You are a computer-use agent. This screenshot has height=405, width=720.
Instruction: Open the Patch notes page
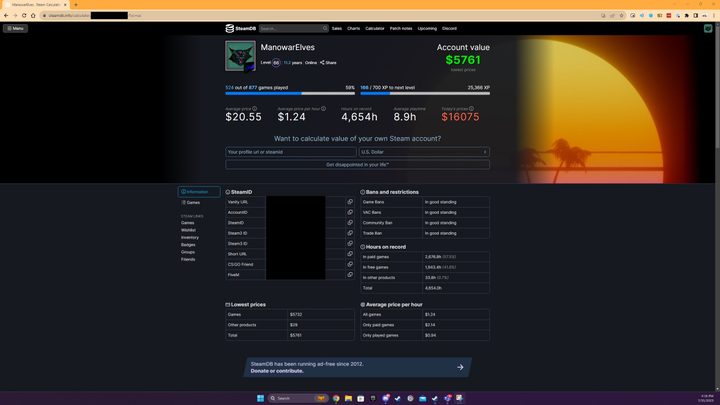coord(401,28)
